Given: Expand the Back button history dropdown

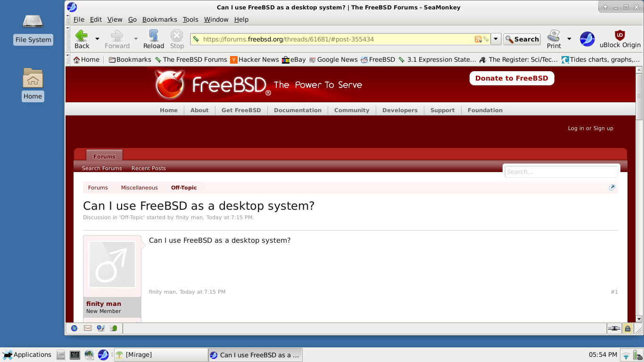Looking at the screenshot, I should tap(98, 39).
